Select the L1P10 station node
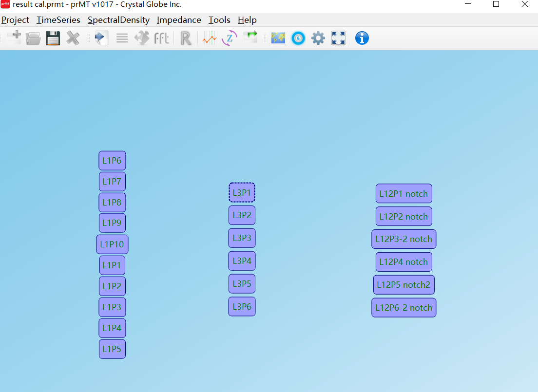Image resolution: width=538 pixels, height=392 pixels. coord(112,244)
